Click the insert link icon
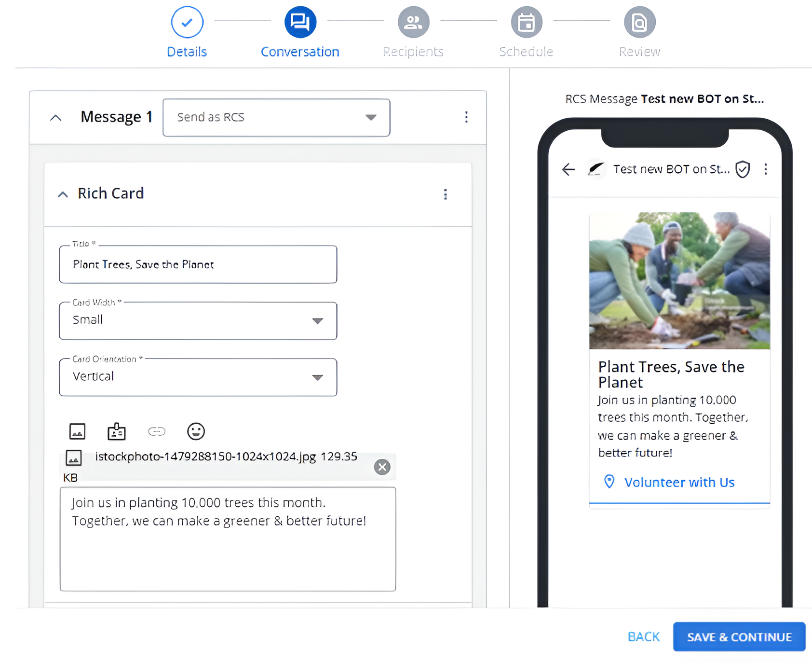This screenshot has height=663, width=812. pyautogui.click(x=157, y=431)
